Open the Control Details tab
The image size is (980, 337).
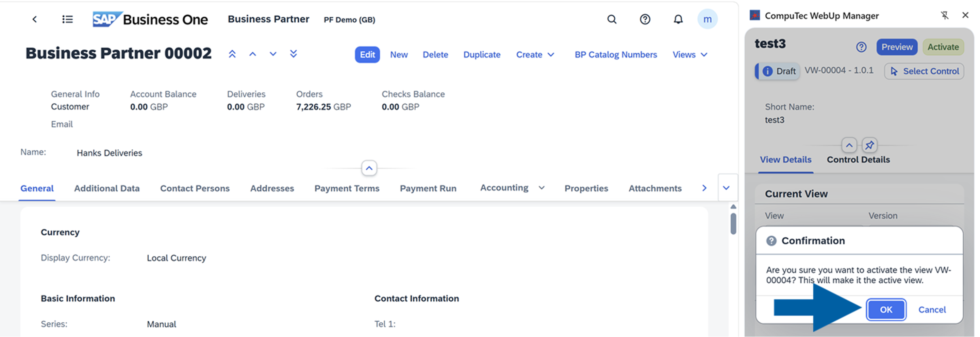(x=858, y=159)
